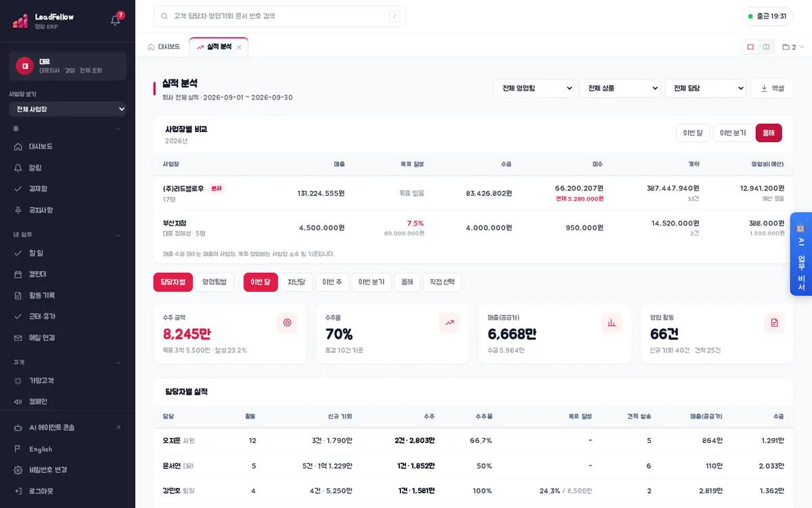Screen dimensions: 812x508
Task: Click the 대시보드 home icon in sidebar
Action: (x=18, y=146)
